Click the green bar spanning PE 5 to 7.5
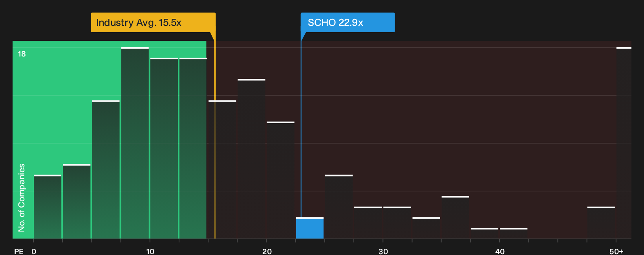644x255 pixels. (x=106, y=169)
